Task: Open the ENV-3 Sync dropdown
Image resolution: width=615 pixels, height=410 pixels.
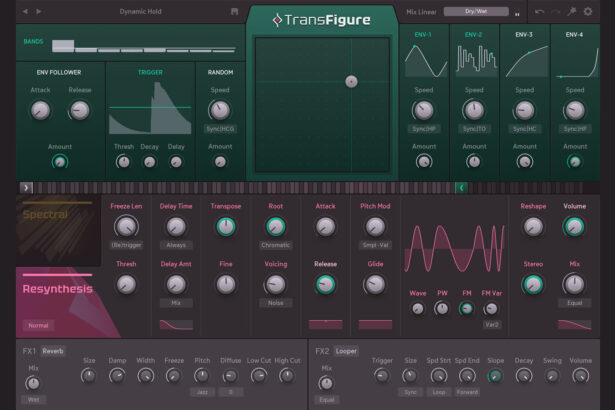Action: coord(525,129)
